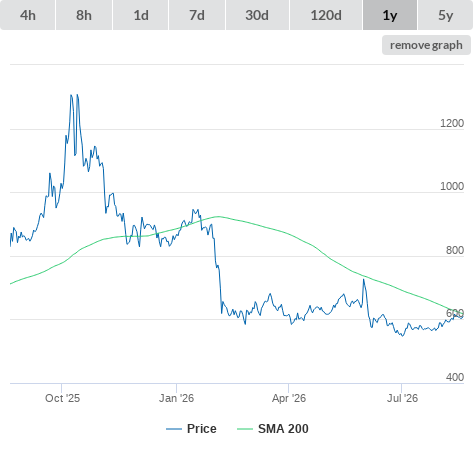Image resolution: width=474 pixels, height=455 pixels.
Task: Click the 400 price axis label
Action: pyautogui.click(x=455, y=377)
